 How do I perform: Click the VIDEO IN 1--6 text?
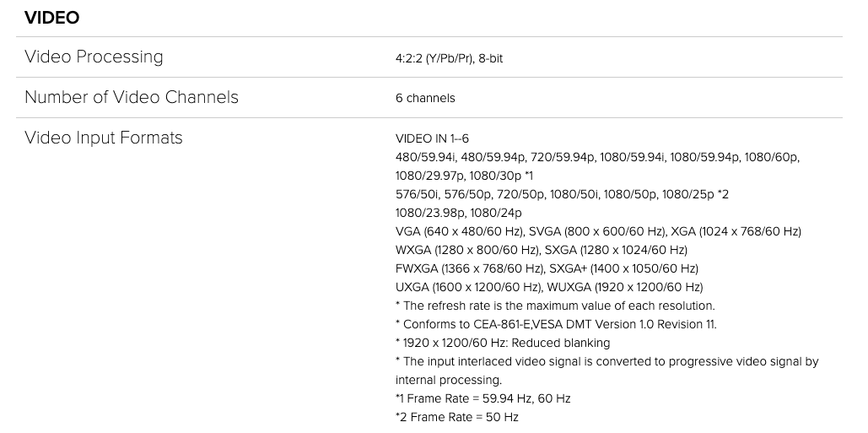[432, 138]
